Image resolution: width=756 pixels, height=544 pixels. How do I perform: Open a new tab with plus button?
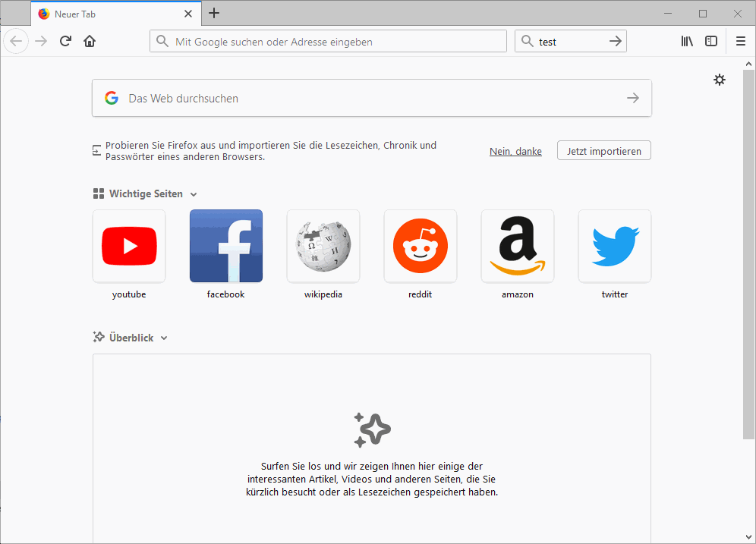pos(214,14)
